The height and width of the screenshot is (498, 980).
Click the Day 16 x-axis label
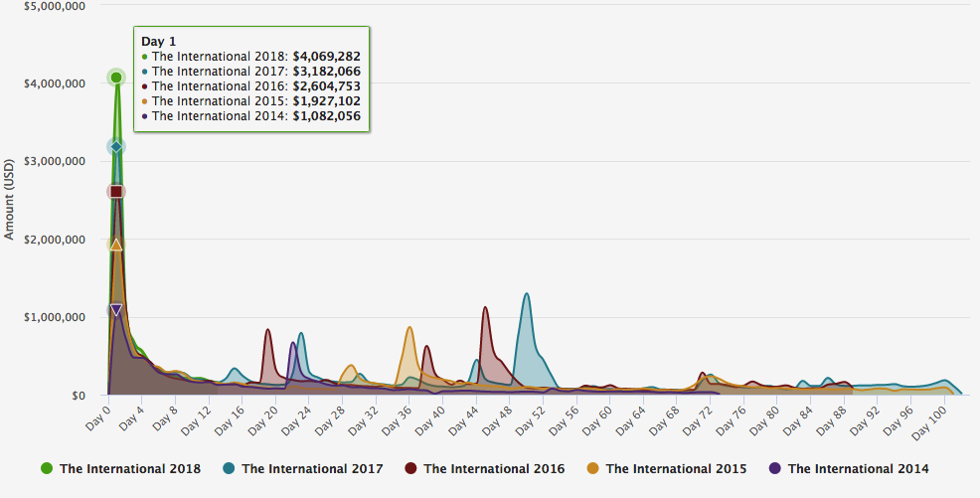pyautogui.click(x=230, y=419)
